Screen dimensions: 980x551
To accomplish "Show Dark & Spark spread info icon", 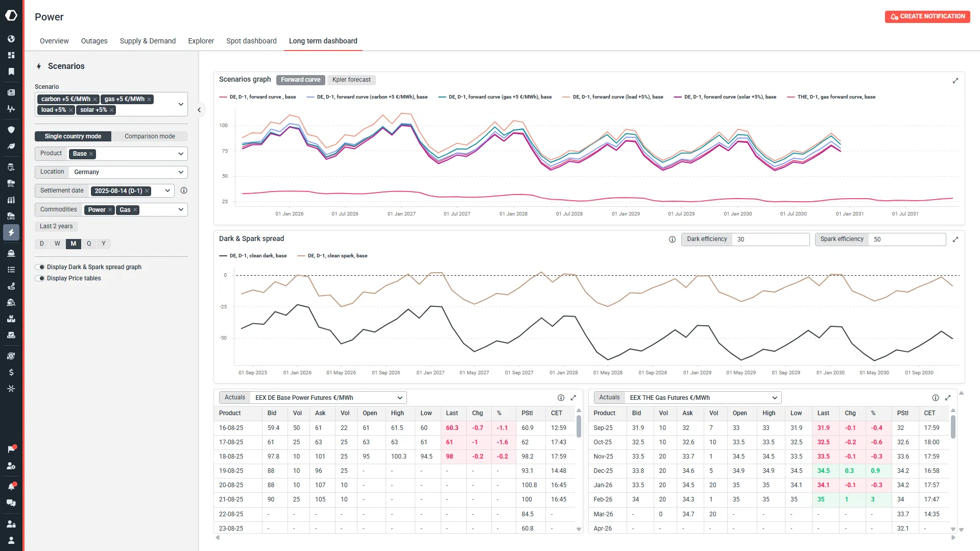I will pyautogui.click(x=672, y=239).
